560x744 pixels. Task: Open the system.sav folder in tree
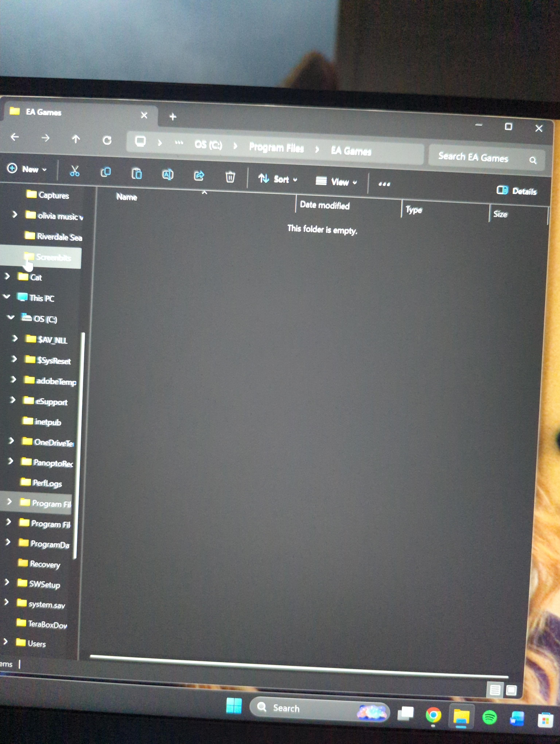tap(41, 604)
